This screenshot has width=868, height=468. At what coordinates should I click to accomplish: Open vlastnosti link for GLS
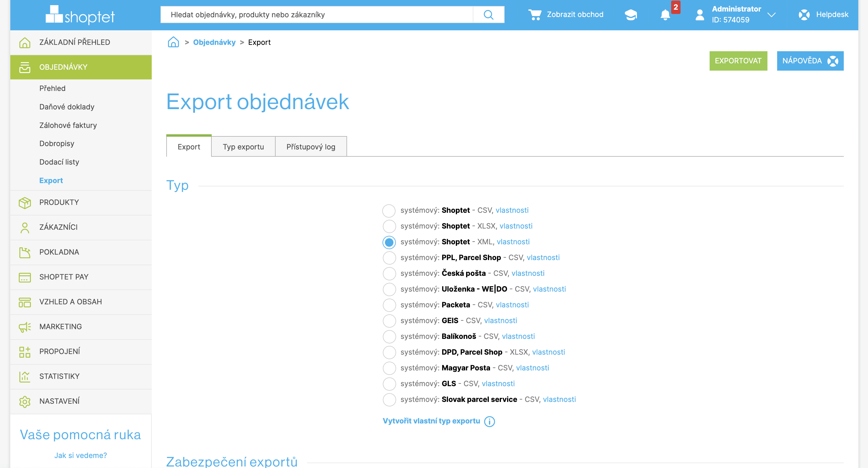(498, 384)
